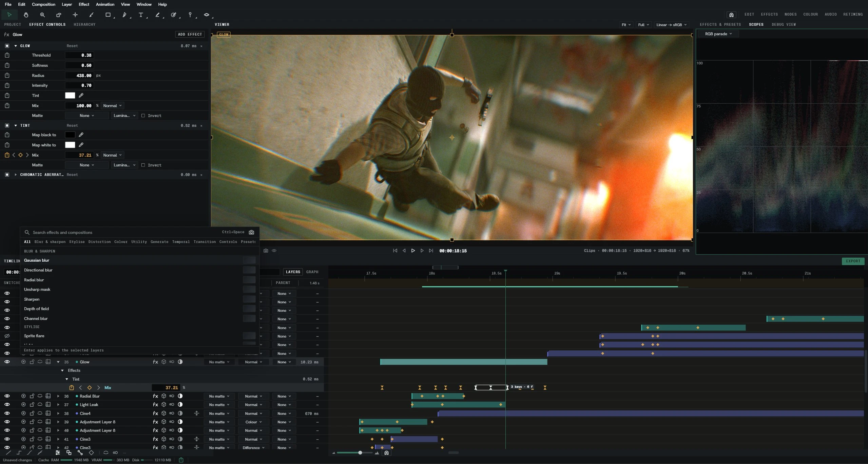This screenshot has height=464, width=868.
Task: Select the Rectangle shape tool
Action: (x=108, y=15)
